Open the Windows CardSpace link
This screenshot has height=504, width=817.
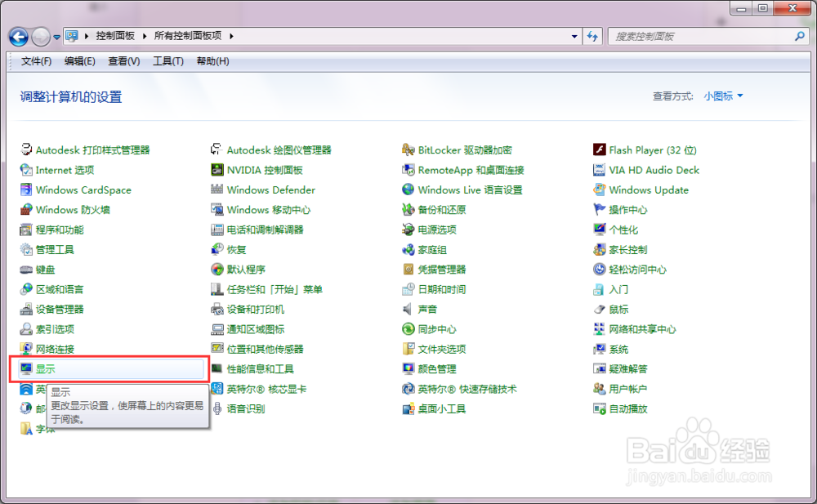point(83,190)
